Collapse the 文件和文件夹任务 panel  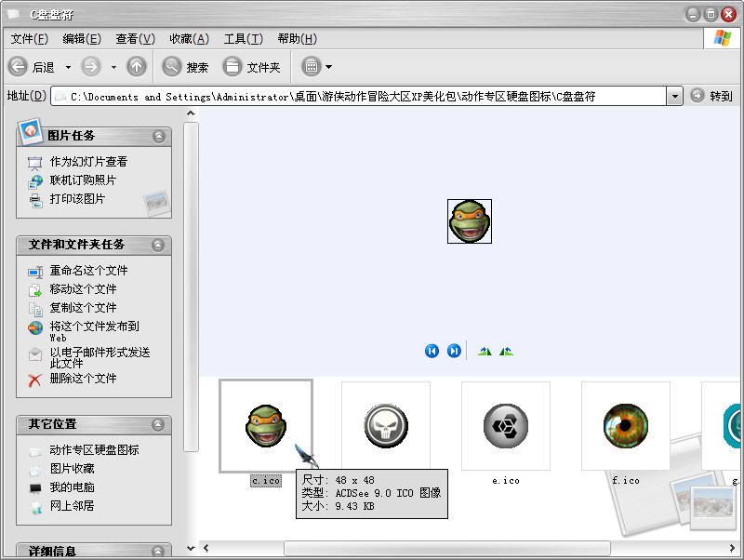click(158, 245)
